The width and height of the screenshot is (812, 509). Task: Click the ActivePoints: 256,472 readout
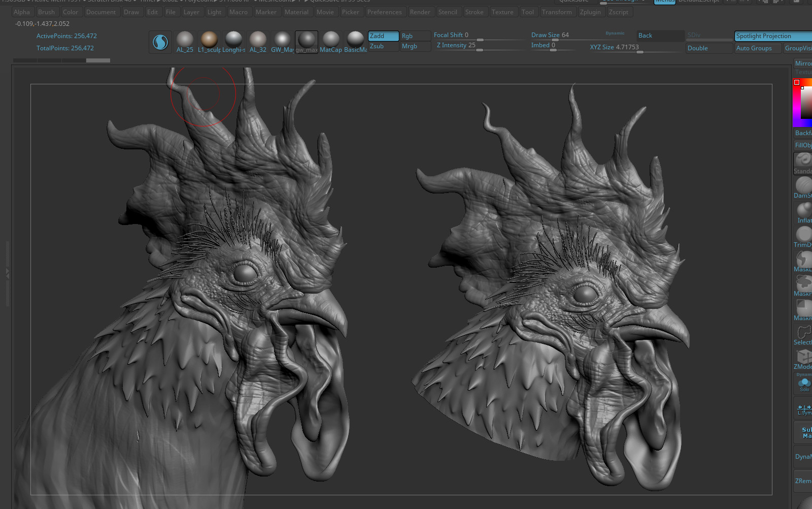[66, 36]
